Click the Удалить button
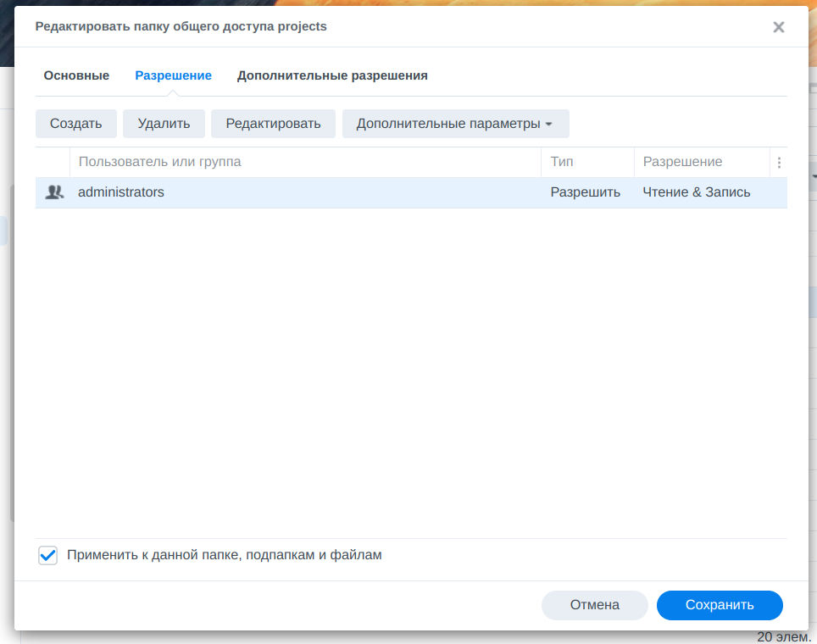Screen dimensions: 817x644 point(164,124)
